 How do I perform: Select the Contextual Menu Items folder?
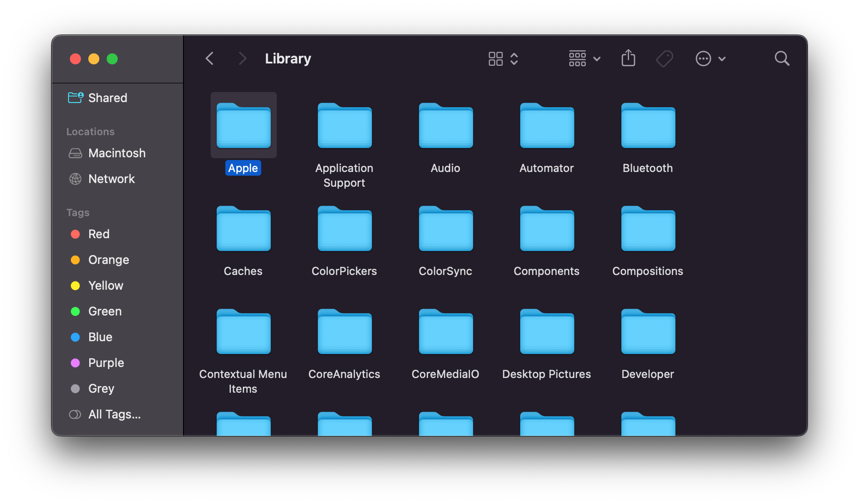pos(244,331)
